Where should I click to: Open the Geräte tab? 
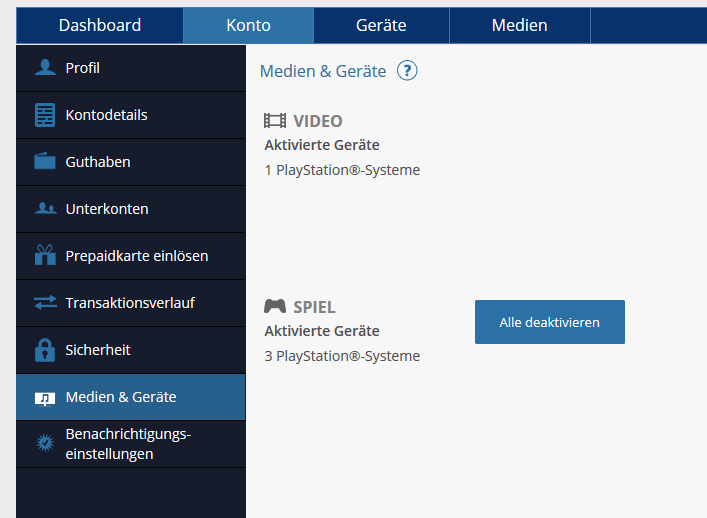coord(381,25)
